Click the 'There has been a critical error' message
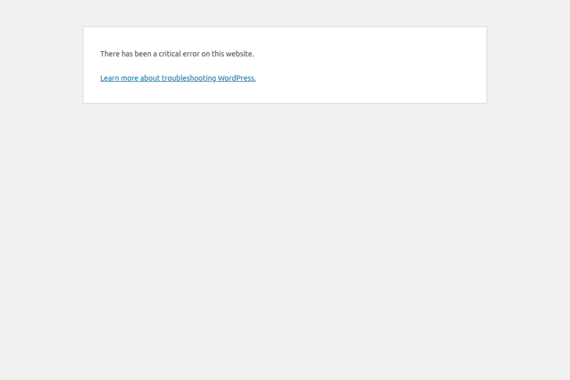Screen dimensions: 570x380 177,54
